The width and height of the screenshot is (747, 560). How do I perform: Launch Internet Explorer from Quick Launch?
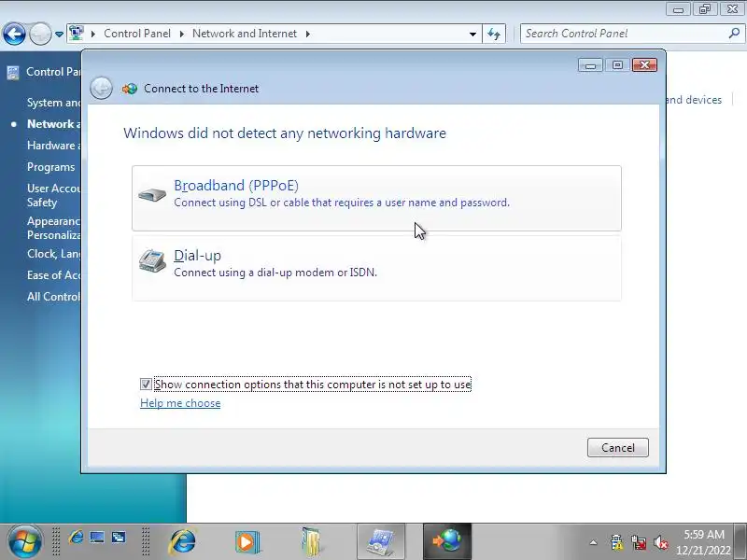[76, 538]
